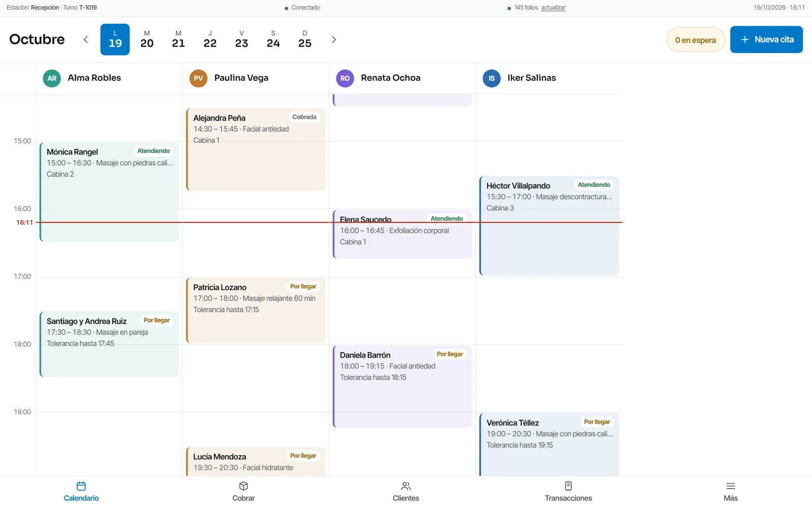Click the Conectado connection status
This screenshot has height=508, width=812.
point(302,8)
